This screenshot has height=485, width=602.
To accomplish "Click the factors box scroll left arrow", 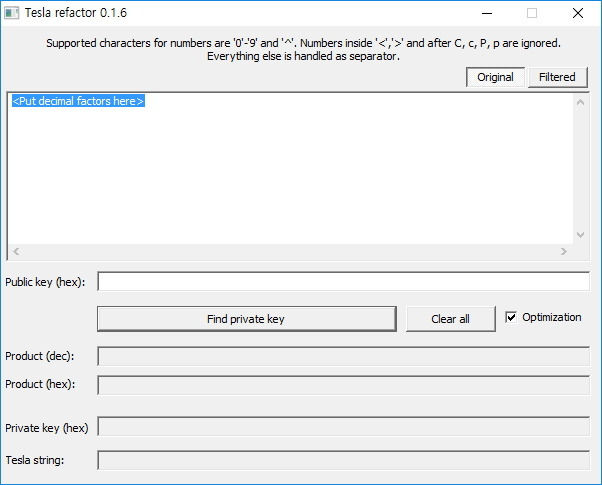I will coord(16,252).
